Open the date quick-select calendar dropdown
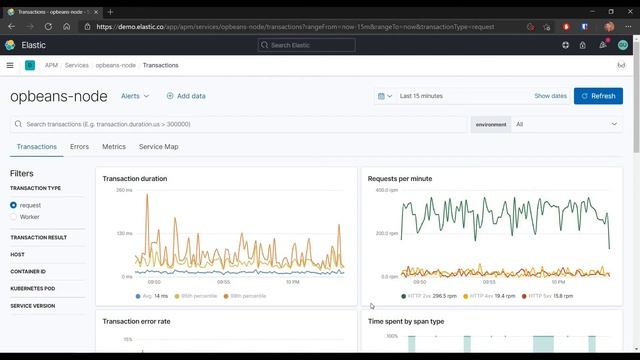The image size is (640, 360). [384, 96]
